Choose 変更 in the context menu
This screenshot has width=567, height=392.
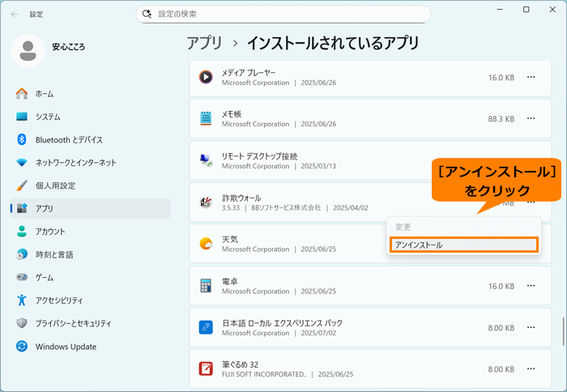(x=464, y=227)
